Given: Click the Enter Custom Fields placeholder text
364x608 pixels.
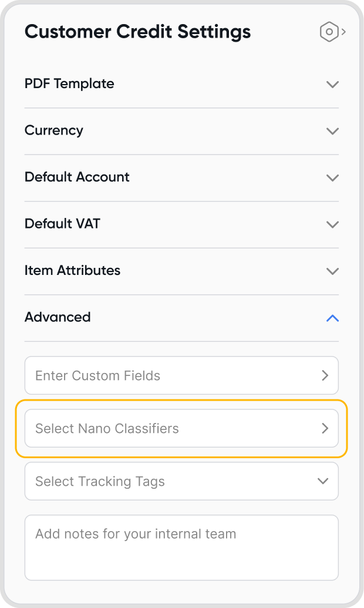Looking at the screenshot, I should point(97,375).
